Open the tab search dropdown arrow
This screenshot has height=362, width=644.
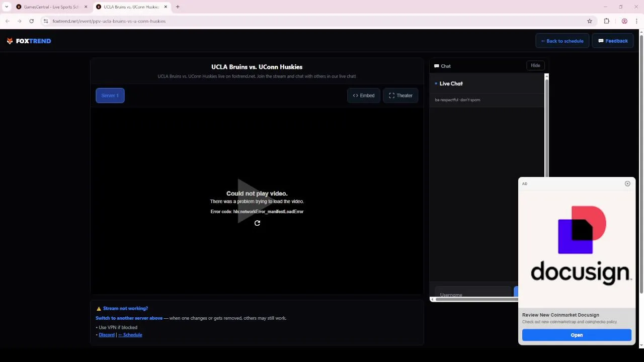click(7, 7)
